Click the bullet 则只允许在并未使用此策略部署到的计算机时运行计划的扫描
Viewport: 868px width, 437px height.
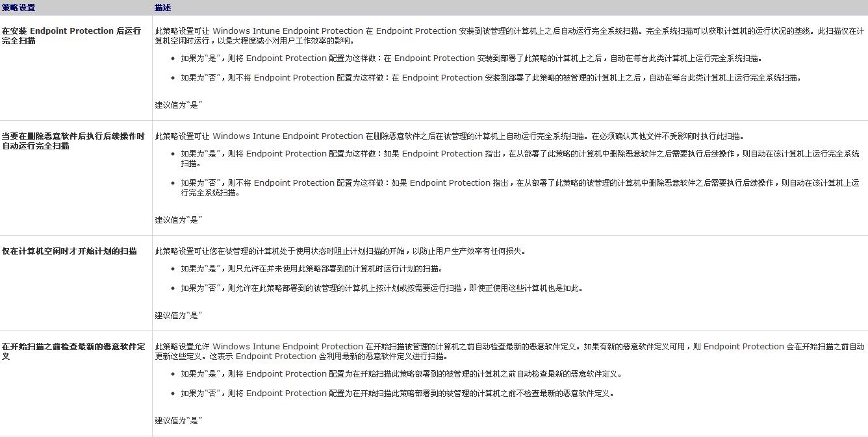point(312,269)
